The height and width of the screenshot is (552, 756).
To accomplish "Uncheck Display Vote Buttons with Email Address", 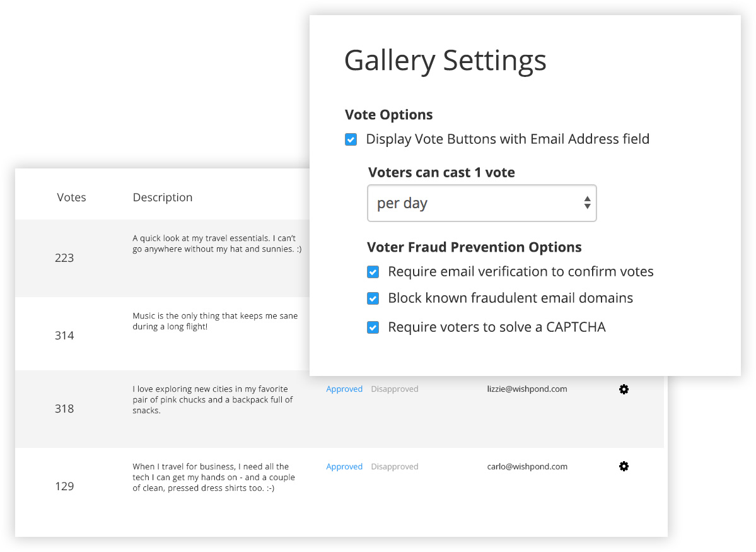I will (x=351, y=139).
